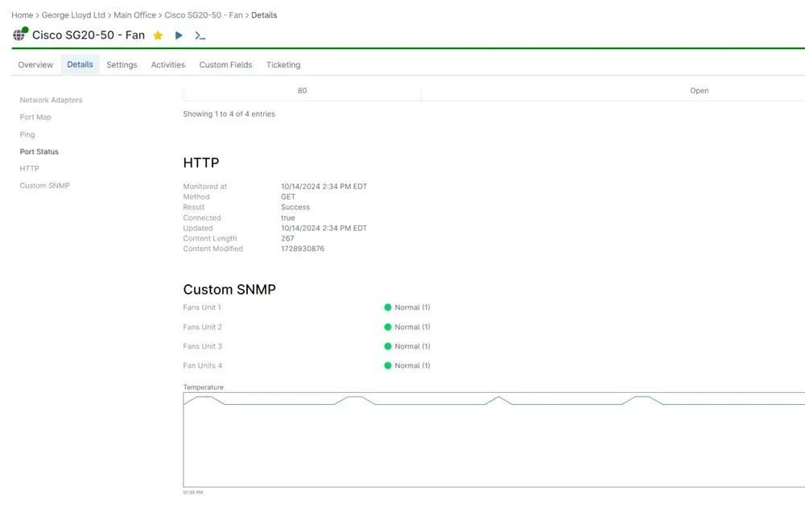Go to the Activities tab
This screenshot has height=532, width=805.
tap(168, 64)
